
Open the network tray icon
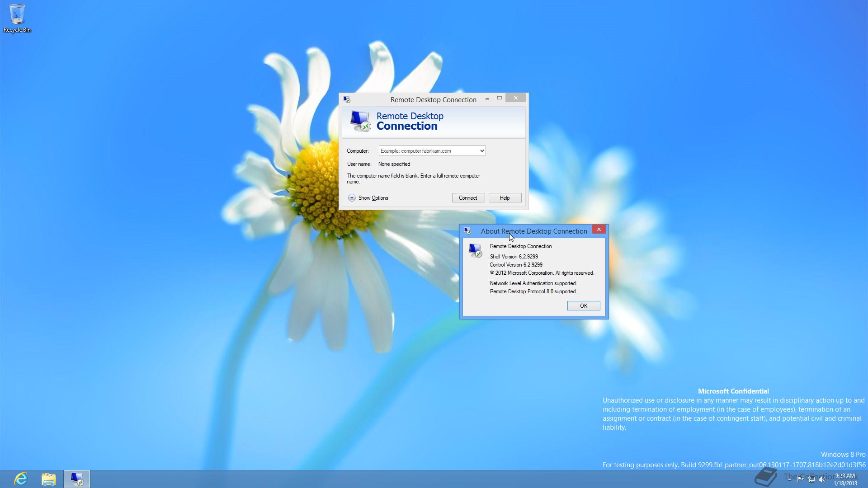point(811,479)
